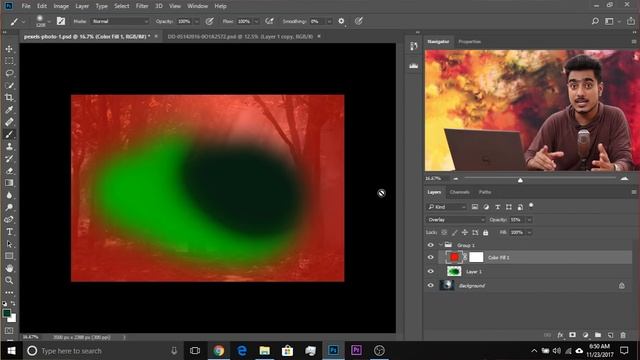The height and width of the screenshot is (360, 640).
Task: Select the Clone Stamp tool
Action: 9,147
